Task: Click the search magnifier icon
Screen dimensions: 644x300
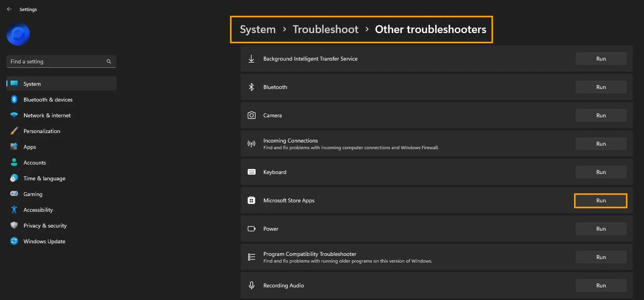Action: coord(109,61)
